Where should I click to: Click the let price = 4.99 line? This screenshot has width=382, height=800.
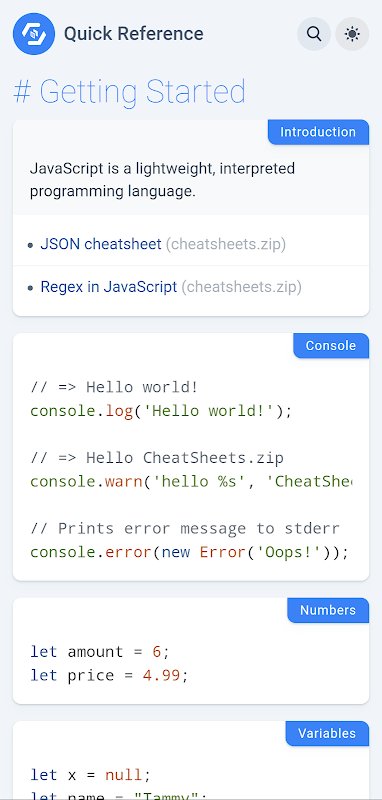[x=110, y=676]
